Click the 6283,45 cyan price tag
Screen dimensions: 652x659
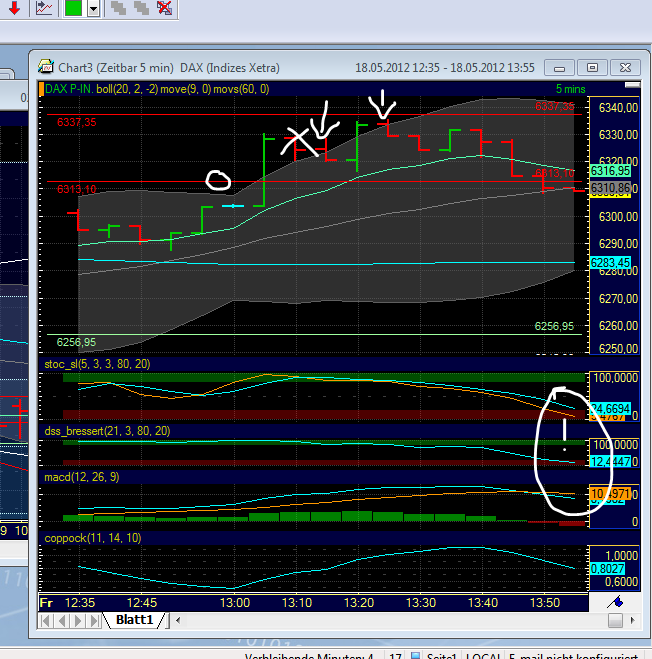pos(610,263)
